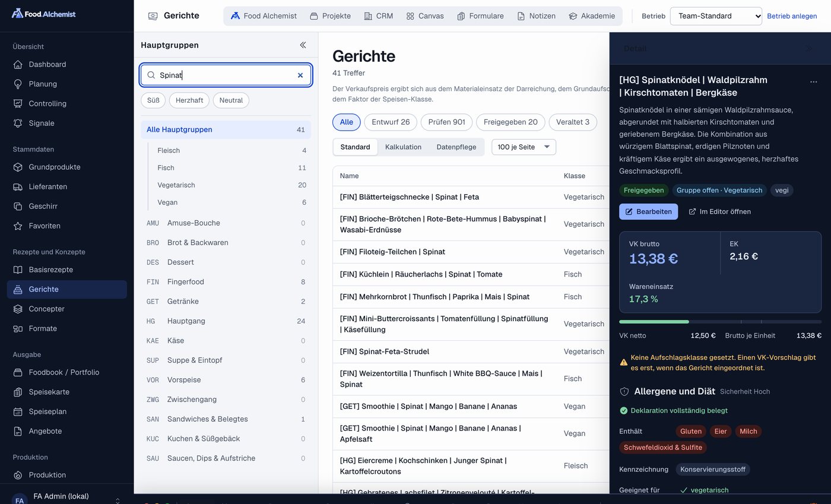Click the Signale bell icon
This screenshot has height=504, width=831.
click(18, 123)
